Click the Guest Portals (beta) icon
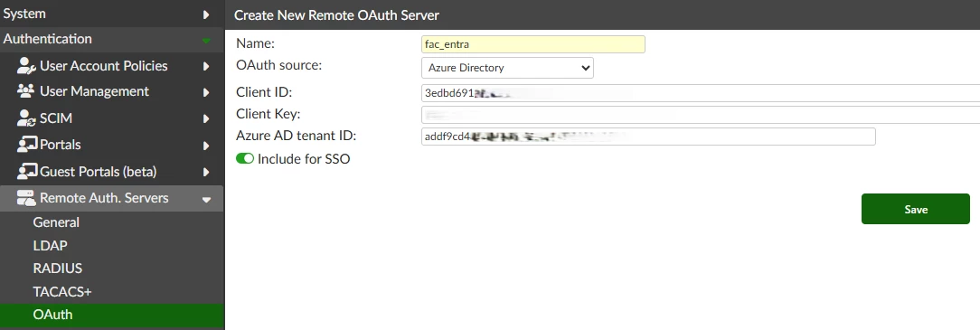The width and height of the screenshot is (980, 330). (27, 171)
